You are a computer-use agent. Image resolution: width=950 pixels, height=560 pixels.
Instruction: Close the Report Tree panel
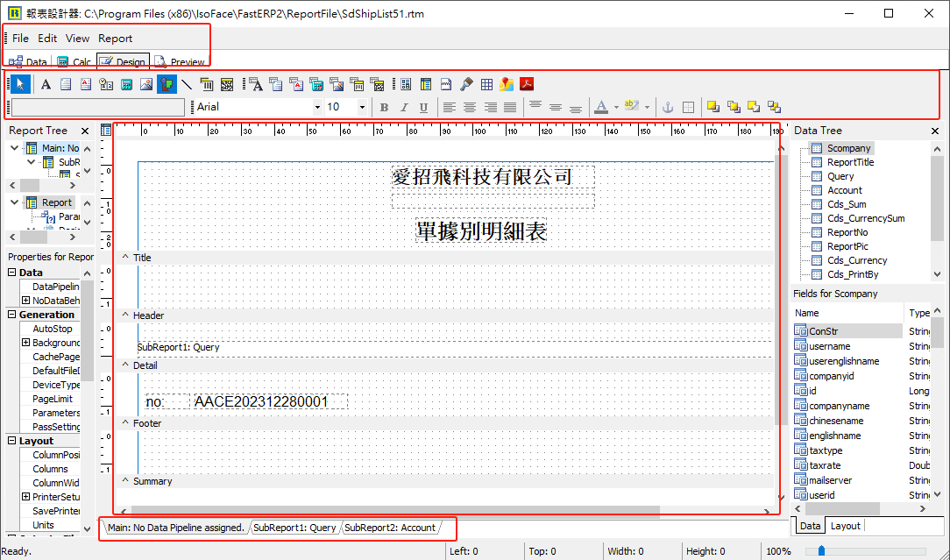[85, 131]
